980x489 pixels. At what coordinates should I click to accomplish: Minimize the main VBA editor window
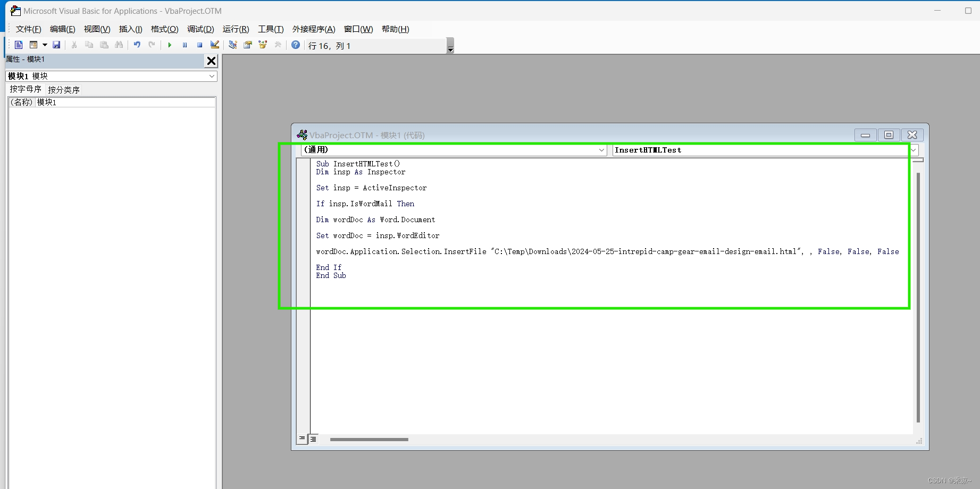(x=937, y=11)
